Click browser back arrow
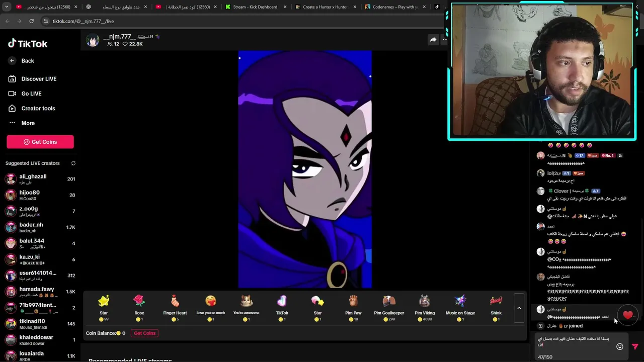This screenshot has height=362, width=644. coord(7,21)
